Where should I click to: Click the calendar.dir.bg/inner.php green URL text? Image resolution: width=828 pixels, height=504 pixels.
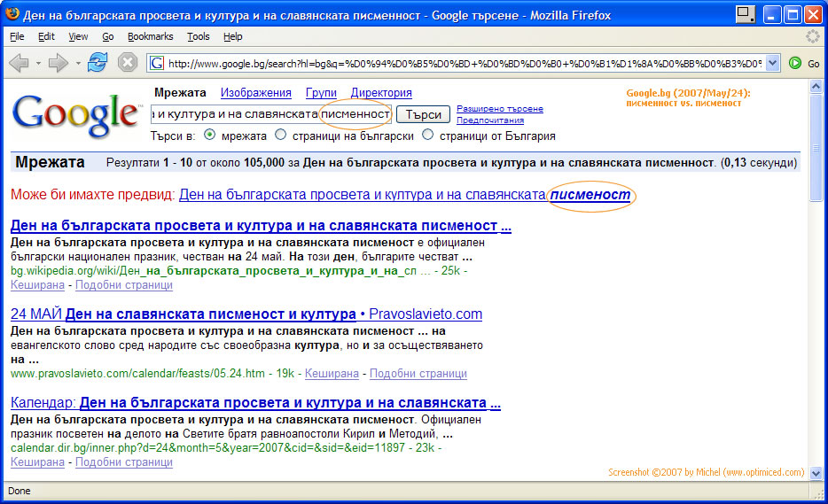click(x=207, y=448)
